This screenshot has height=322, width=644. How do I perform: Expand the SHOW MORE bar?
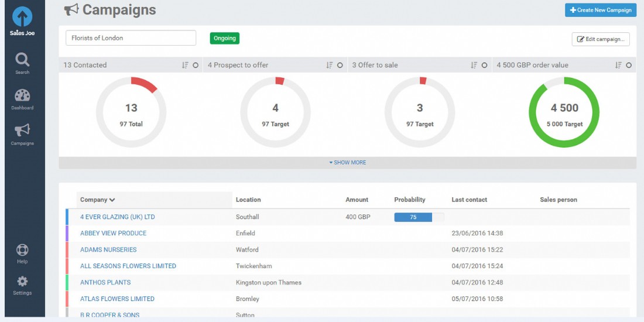click(x=347, y=163)
